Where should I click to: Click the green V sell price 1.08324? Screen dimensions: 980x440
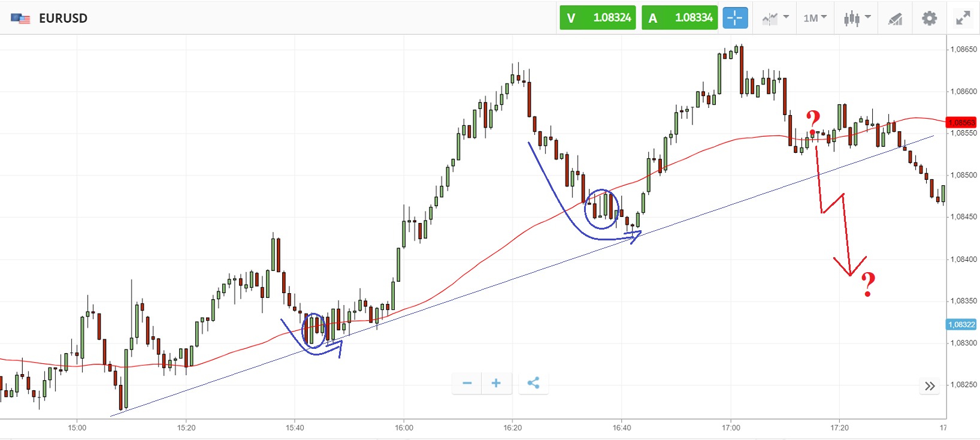(597, 18)
